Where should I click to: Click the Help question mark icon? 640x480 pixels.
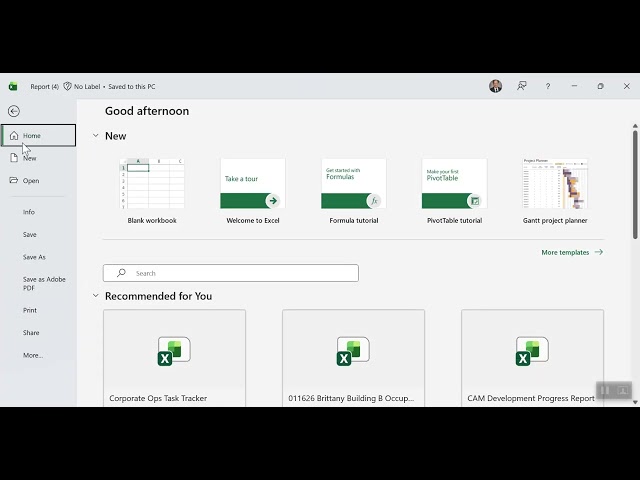(x=548, y=86)
